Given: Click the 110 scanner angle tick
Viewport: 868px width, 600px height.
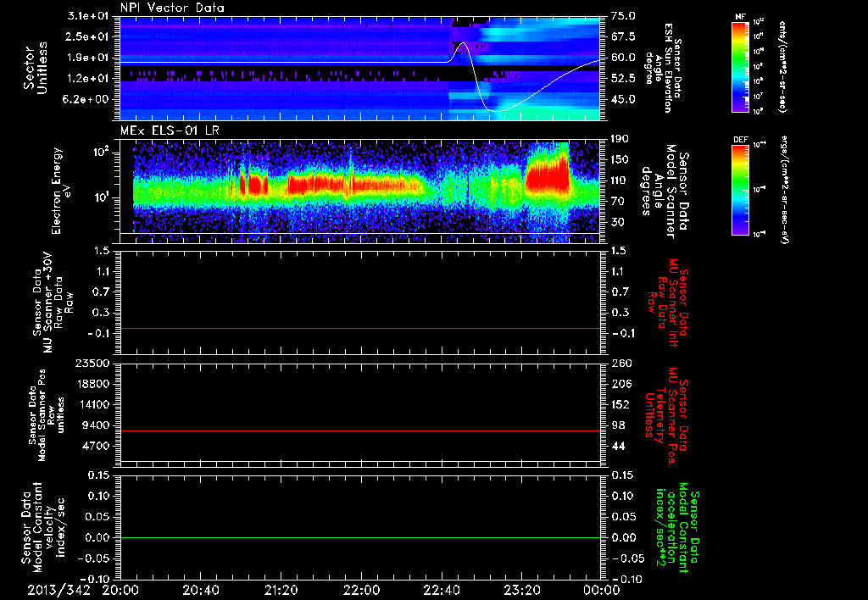Looking at the screenshot, I should click(x=620, y=181).
